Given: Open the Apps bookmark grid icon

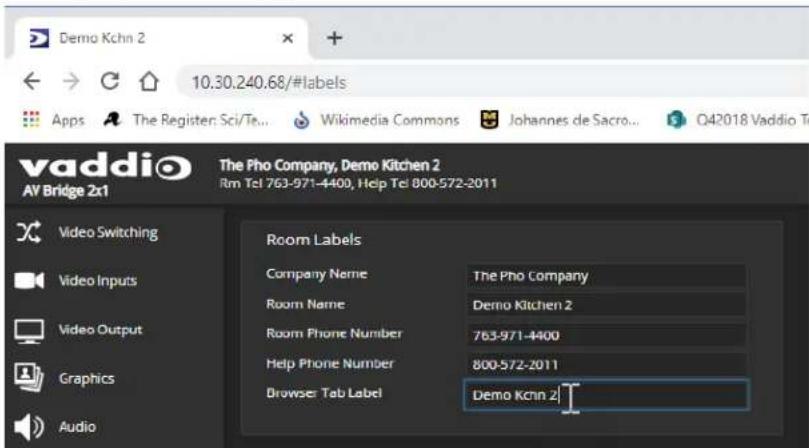Looking at the screenshot, I should [x=31, y=120].
